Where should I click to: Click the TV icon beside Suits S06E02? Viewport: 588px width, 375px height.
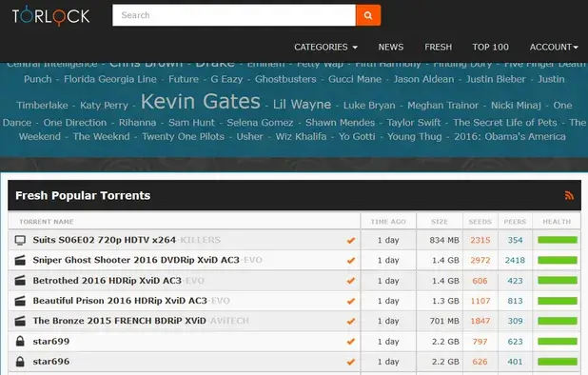pos(20,240)
